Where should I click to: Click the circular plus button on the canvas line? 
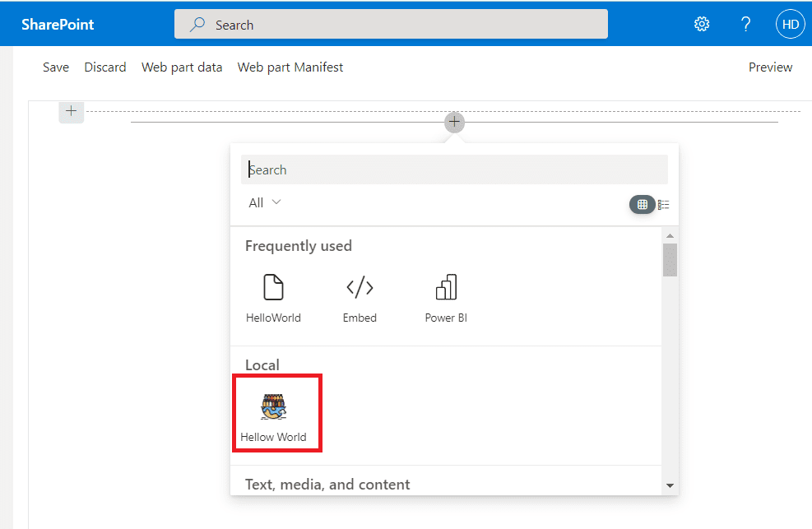(x=454, y=122)
